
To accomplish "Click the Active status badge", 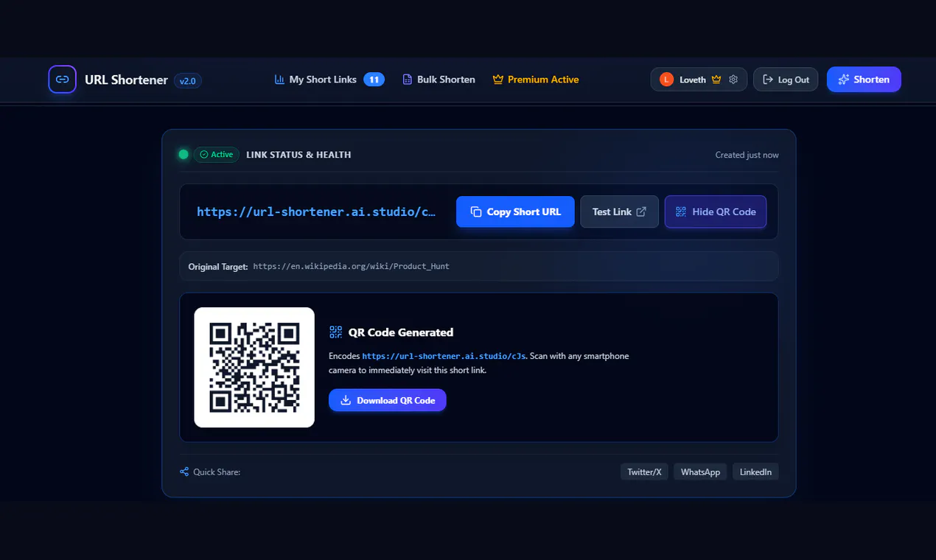I will (217, 155).
